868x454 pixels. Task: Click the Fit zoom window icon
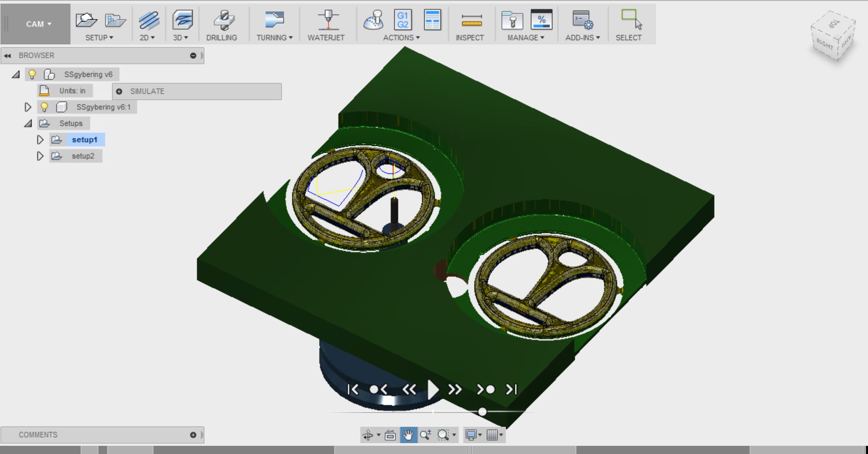coord(443,435)
